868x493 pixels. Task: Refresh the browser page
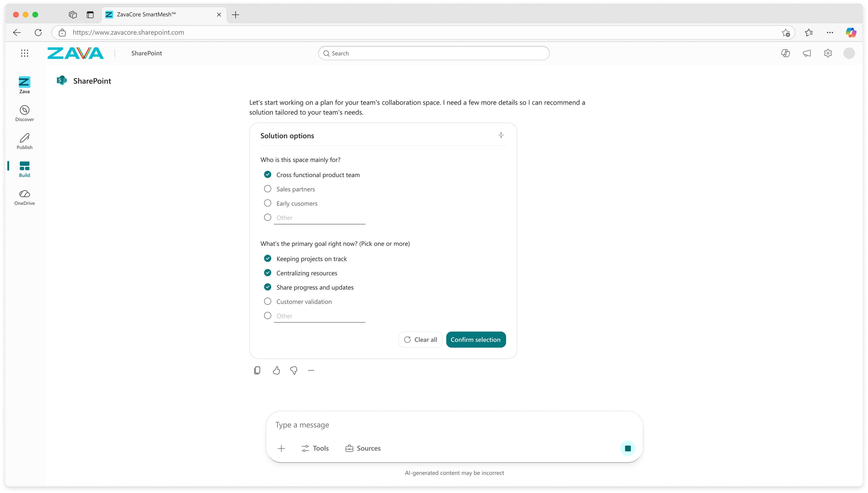click(x=38, y=33)
